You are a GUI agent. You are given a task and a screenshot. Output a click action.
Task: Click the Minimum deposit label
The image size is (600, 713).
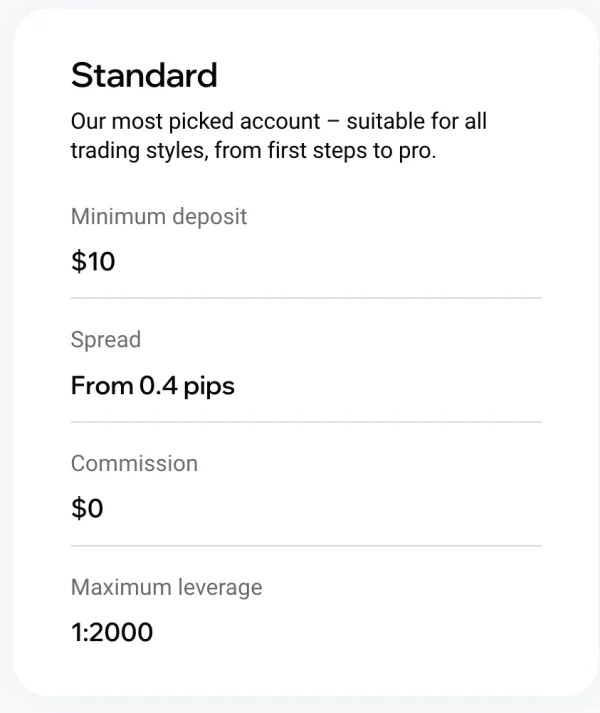[159, 216]
